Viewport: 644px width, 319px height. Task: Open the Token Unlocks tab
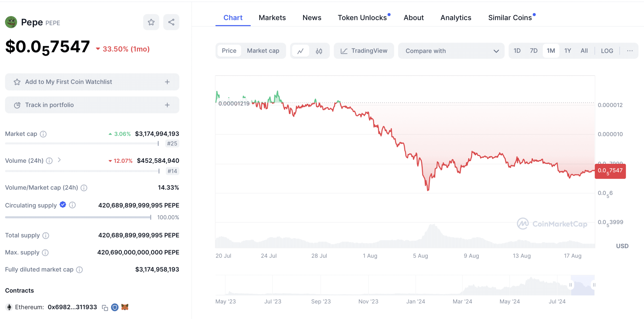[362, 18]
